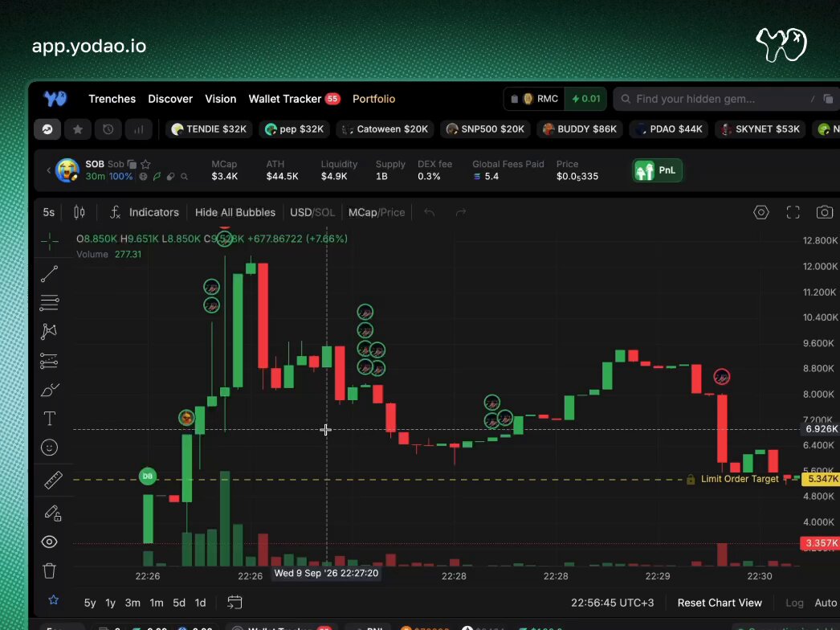This screenshot has height=630, width=840.
Task: Show bar-chart stats ticker filter
Action: [138, 129]
